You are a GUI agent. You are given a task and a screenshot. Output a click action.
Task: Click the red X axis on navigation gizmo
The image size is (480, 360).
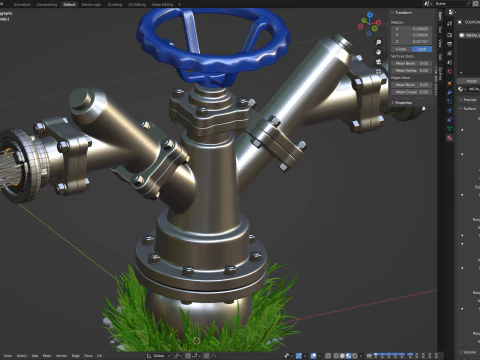tap(378, 23)
